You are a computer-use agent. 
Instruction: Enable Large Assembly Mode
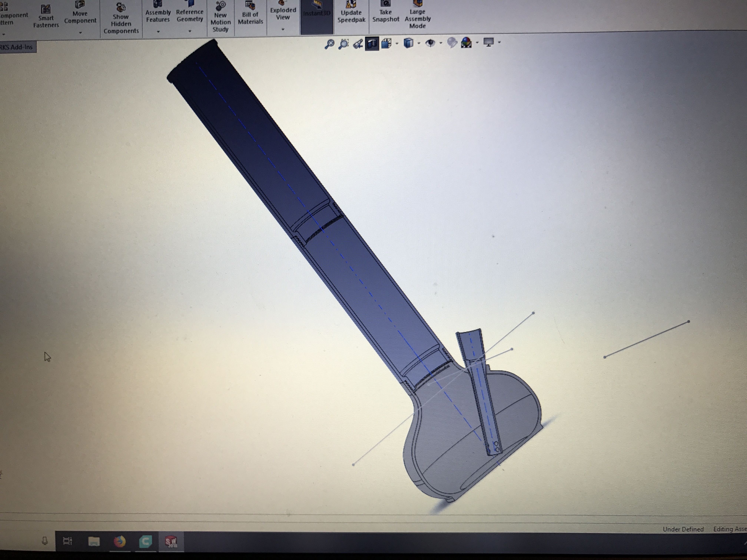point(417,15)
